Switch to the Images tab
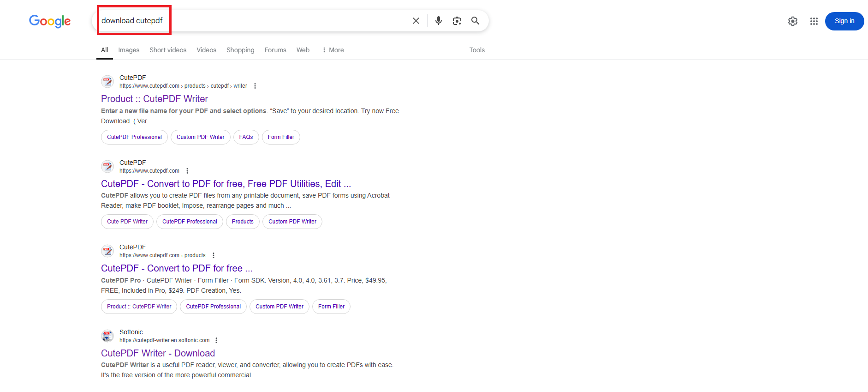This screenshot has width=868, height=392. [x=129, y=50]
